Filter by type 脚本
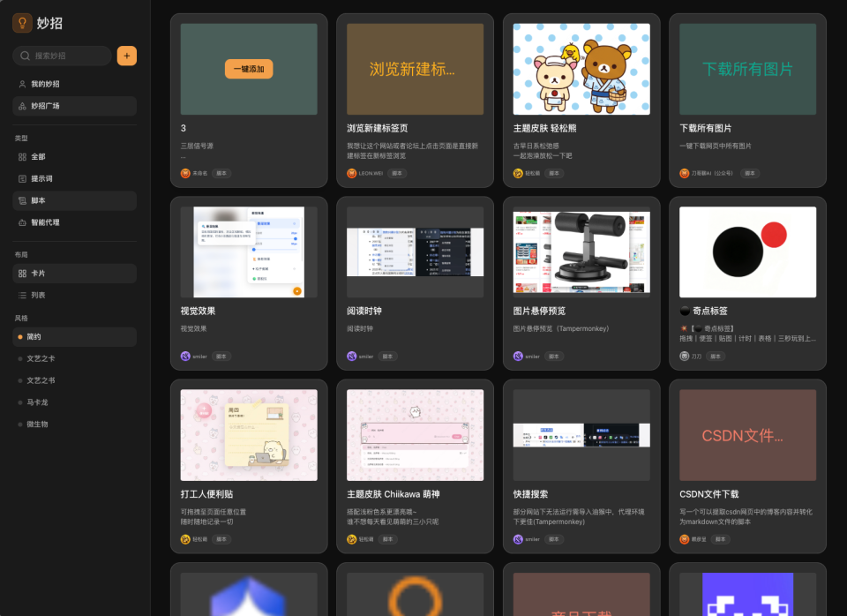This screenshot has width=847, height=616. (x=74, y=200)
